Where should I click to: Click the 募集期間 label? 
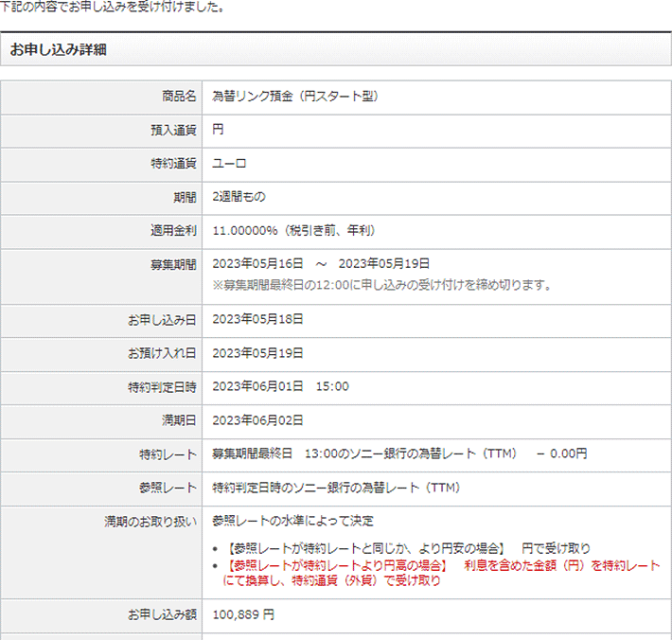[x=173, y=264]
